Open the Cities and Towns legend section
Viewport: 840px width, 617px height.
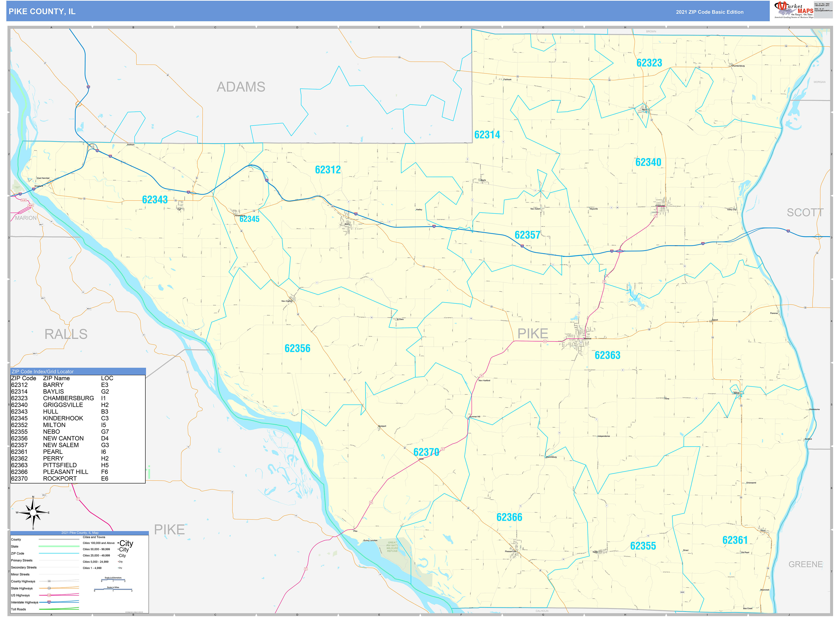tap(94, 537)
